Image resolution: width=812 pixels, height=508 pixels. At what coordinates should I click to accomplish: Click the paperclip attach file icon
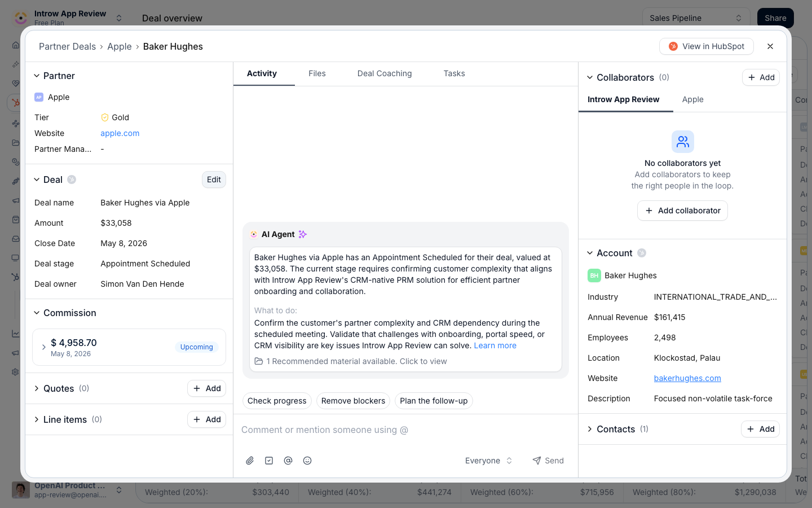coord(250,461)
